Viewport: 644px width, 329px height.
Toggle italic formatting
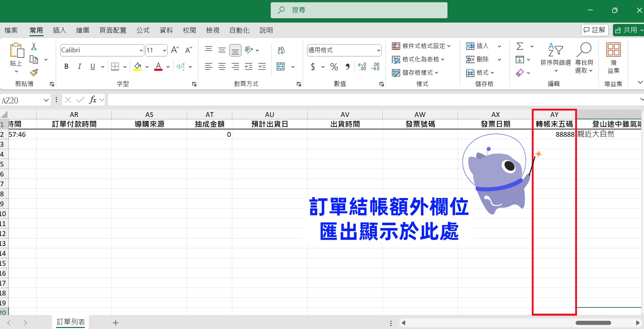[79, 66]
